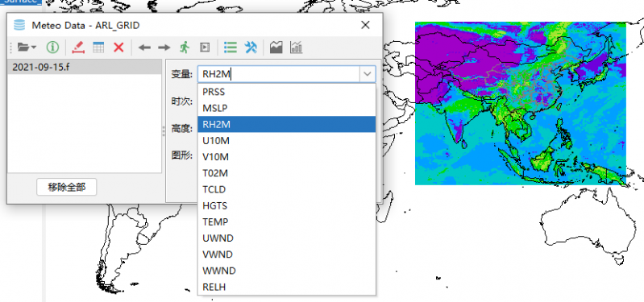This screenshot has height=302, width=644.
Task: Select T02M variable from list
Action: pyautogui.click(x=286, y=173)
